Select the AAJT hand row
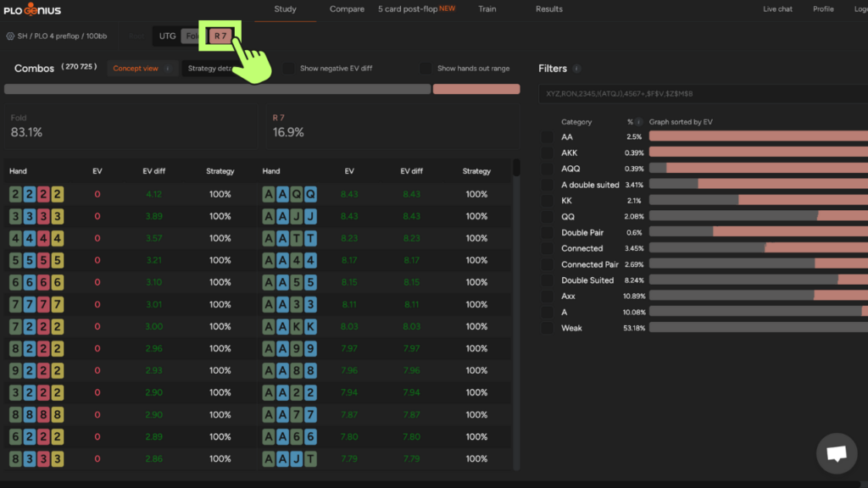 pos(385,458)
